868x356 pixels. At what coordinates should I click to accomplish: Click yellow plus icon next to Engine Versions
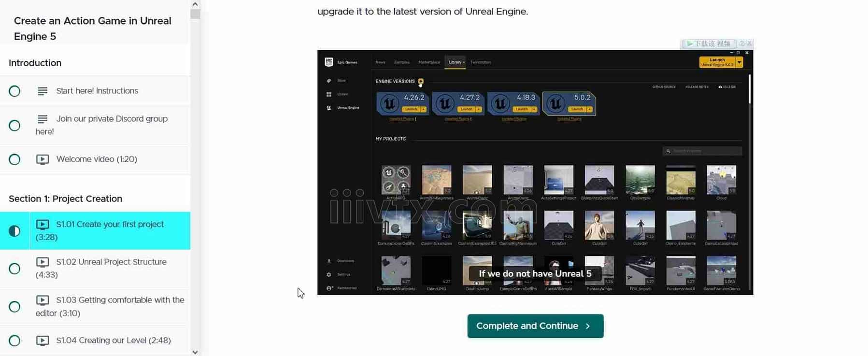[421, 82]
